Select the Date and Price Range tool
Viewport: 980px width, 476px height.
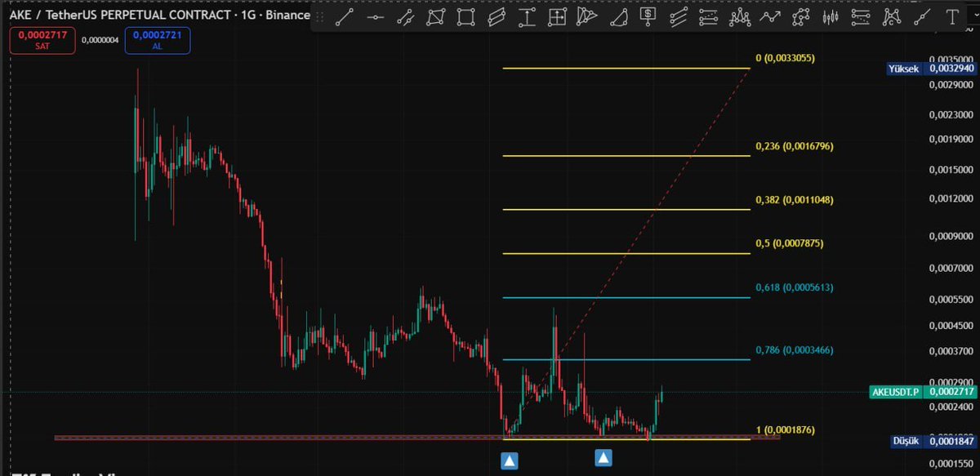point(557,17)
